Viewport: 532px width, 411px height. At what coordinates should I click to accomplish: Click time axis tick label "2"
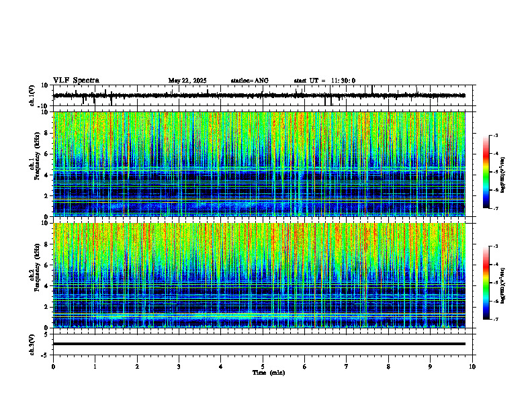click(x=137, y=367)
